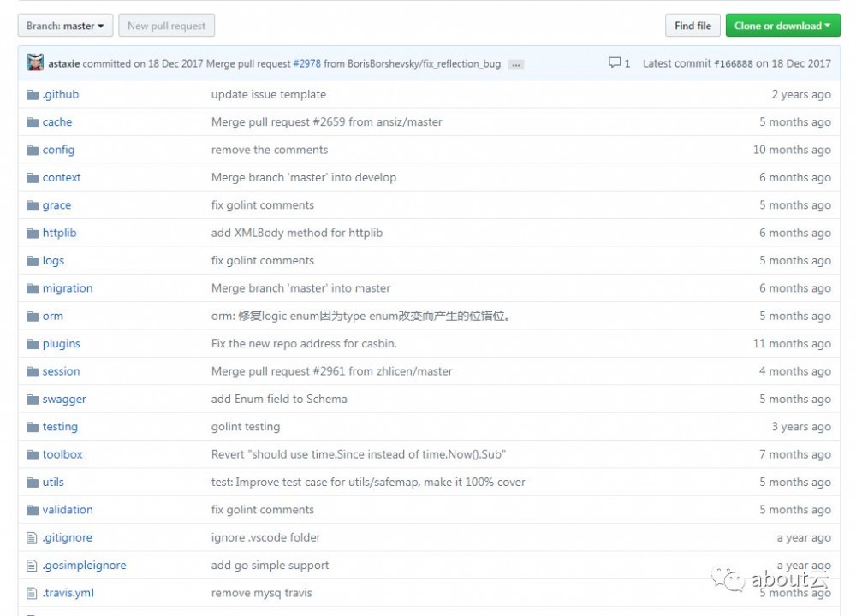Open the validation directory link
Viewport: 856px width, 616px height.
68,510
